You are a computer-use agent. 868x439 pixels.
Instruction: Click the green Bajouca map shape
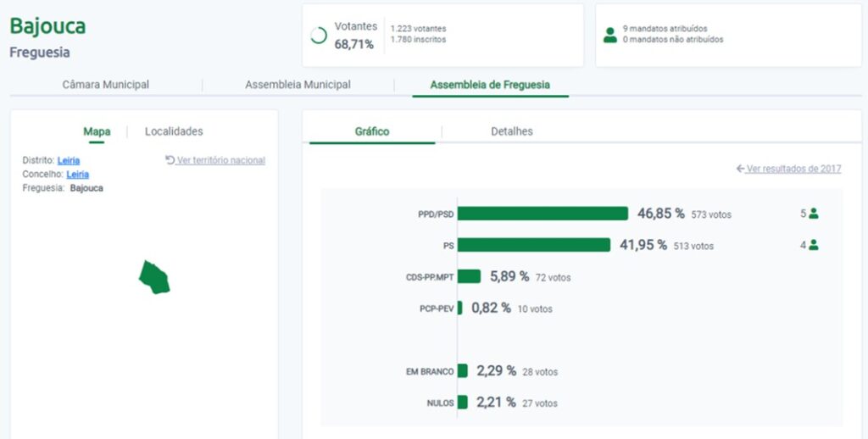tap(154, 277)
